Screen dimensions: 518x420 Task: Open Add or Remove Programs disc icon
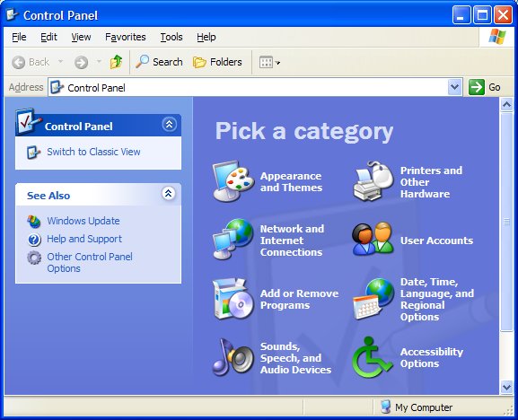(x=233, y=299)
